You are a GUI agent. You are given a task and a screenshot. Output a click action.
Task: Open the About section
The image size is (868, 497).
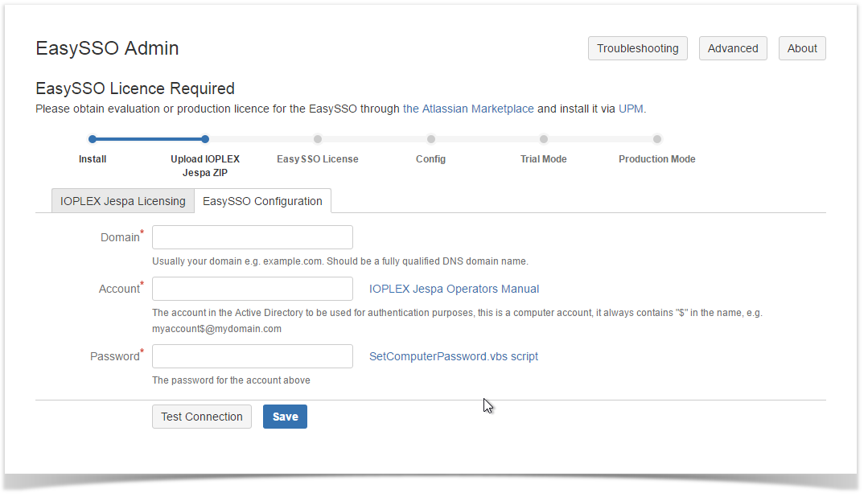click(x=801, y=49)
